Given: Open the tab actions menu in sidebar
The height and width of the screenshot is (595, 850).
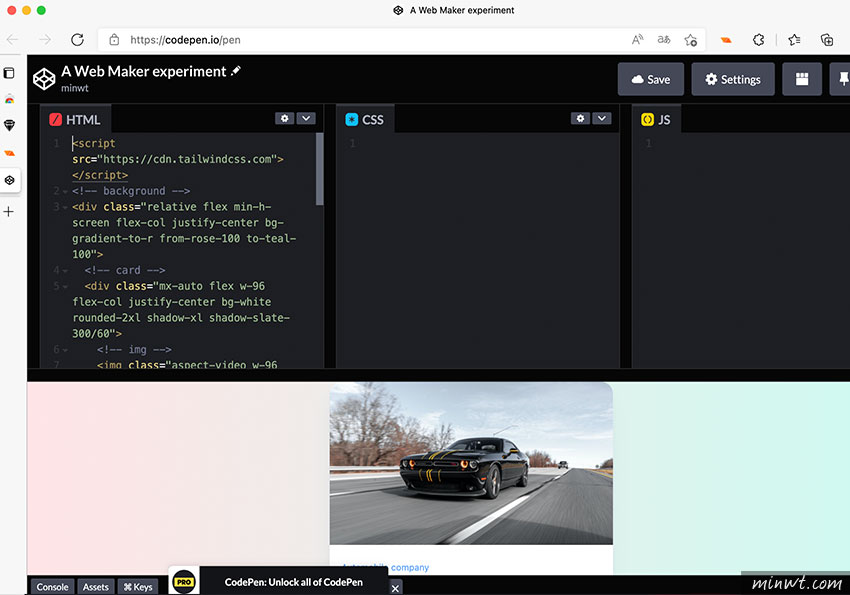Looking at the screenshot, I should (x=9, y=73).
